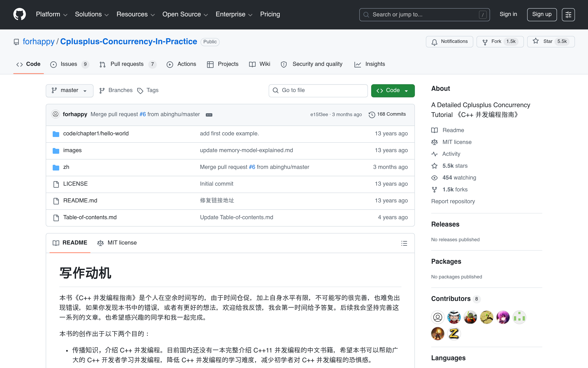View repository Tags
The height and width of the screenshot is (368, 588).
point(148,91)
